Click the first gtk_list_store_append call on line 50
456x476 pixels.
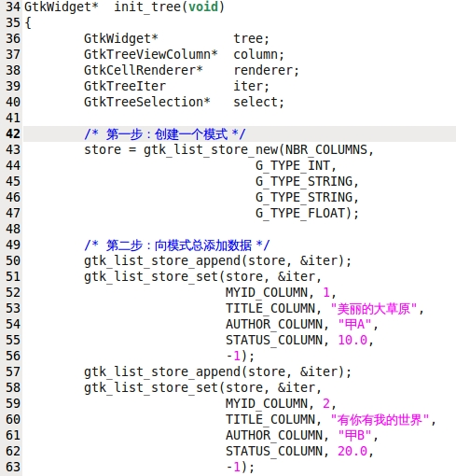click(x=162, y=261)
